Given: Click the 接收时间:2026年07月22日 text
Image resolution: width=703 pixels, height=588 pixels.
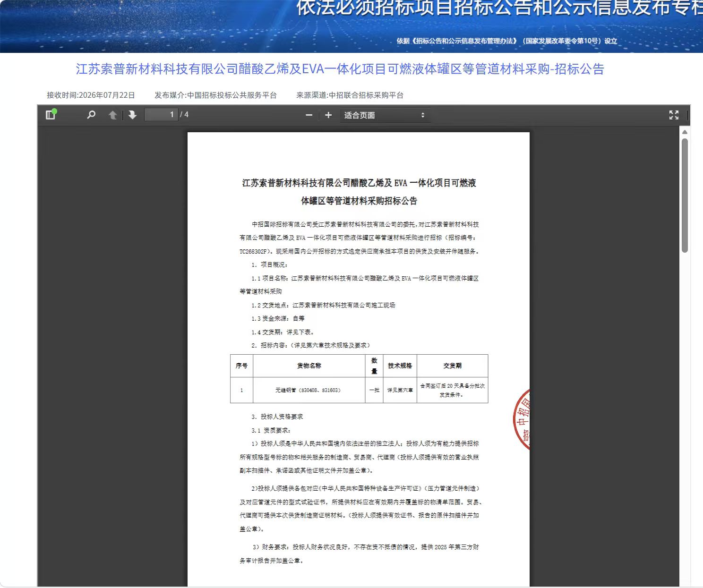Looking at the screenshot, I should point(91,95).
